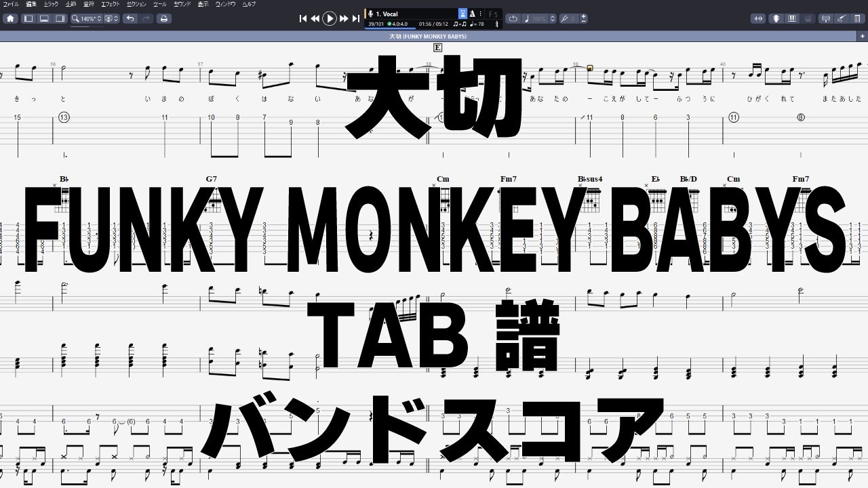The image size is (868, 488).
Task: Click the bar position 39/101
Action: point(375,24)
